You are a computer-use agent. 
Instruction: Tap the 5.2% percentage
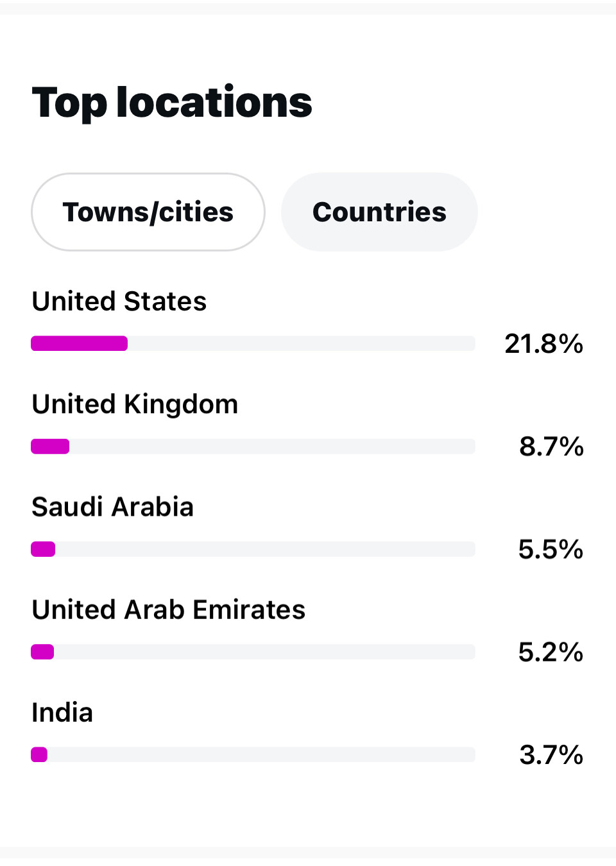(551, 652)
